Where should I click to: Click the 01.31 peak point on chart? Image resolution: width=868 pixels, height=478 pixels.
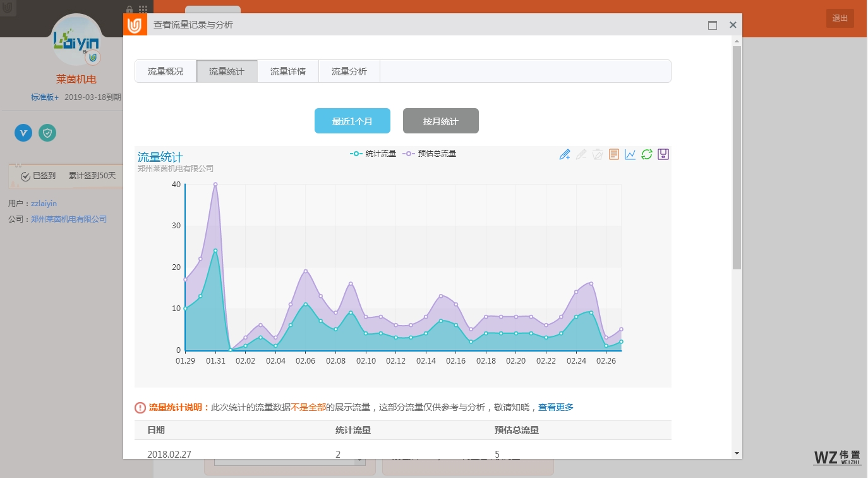(x=215, y=185)
